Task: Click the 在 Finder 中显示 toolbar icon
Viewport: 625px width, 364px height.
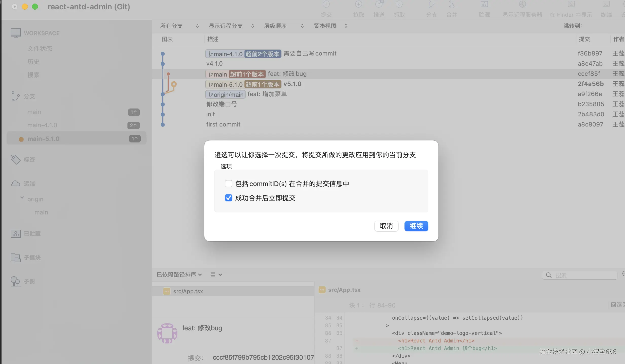Action: pos(571,4)
